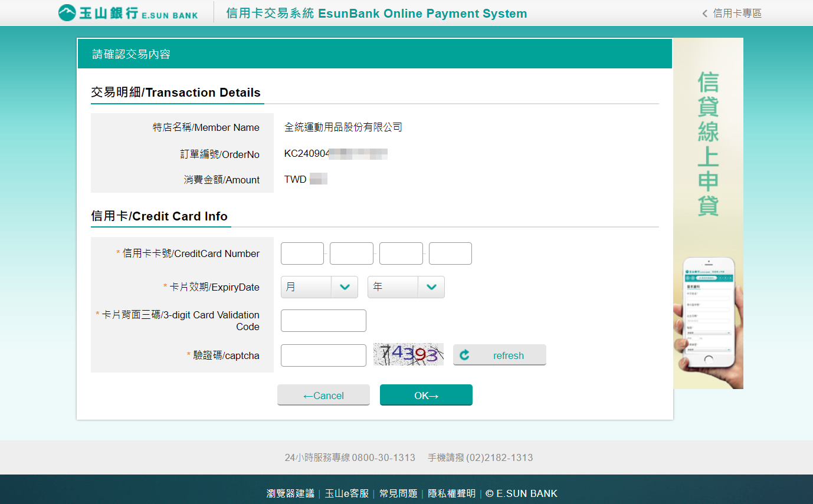Screen dimensions: 813x504
Task: Click the captcha input field
Action: pos(323,355)
